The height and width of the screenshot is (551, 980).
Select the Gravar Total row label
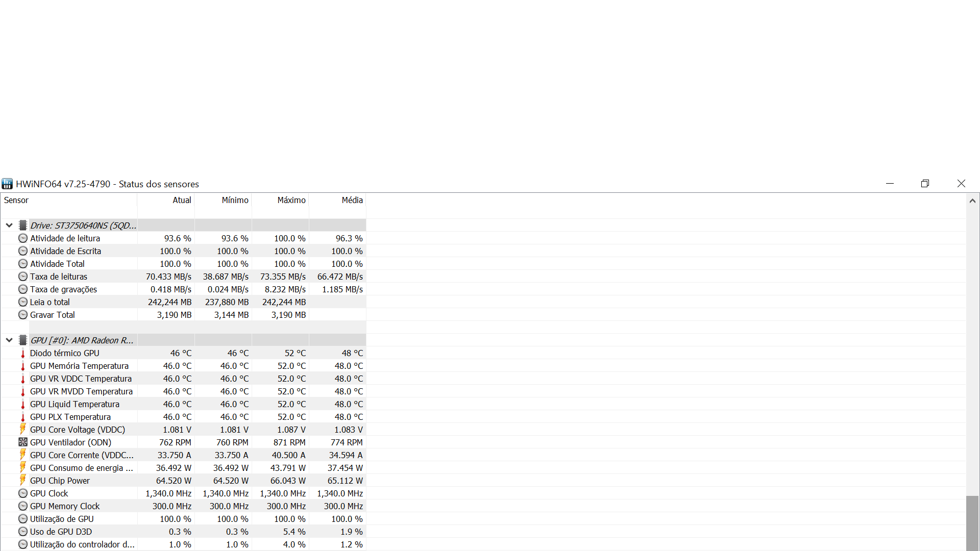tap(53, 315)
